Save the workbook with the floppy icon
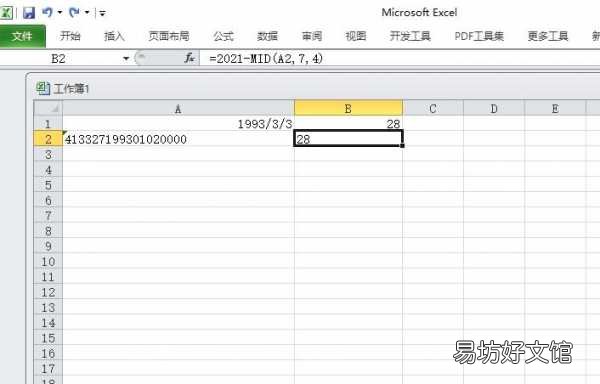 click(x=29, y=13)
